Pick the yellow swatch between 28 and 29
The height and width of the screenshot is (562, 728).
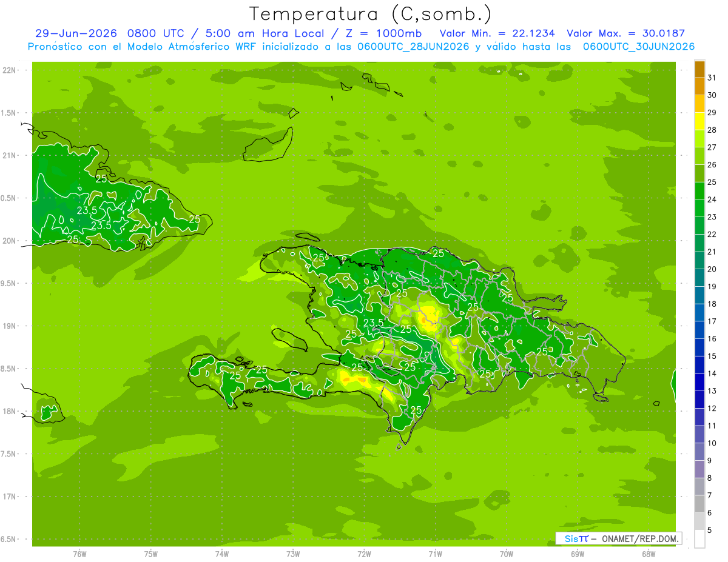click(699, 121)
